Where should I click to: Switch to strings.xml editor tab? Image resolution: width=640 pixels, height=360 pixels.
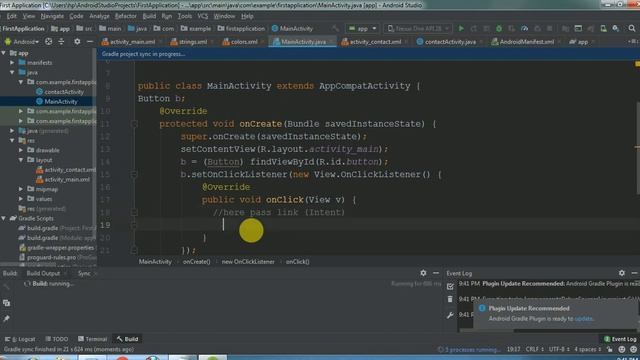[192, 42]
